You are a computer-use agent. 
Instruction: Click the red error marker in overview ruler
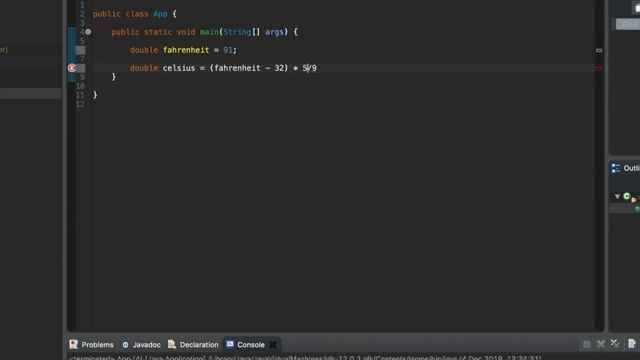tap(599, 69)
